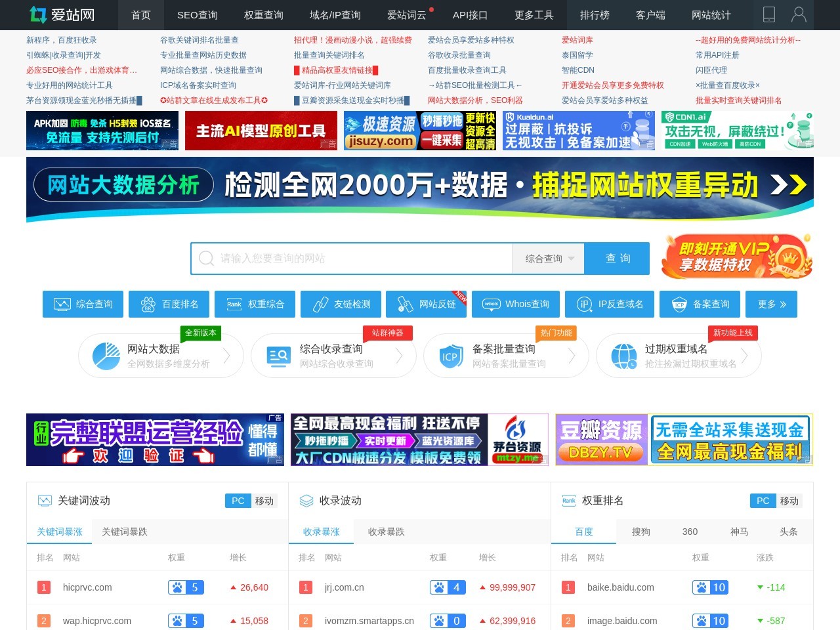Click the 备案查询 ICP icon button
Screen dimensions: 840x630
[700, 304]
